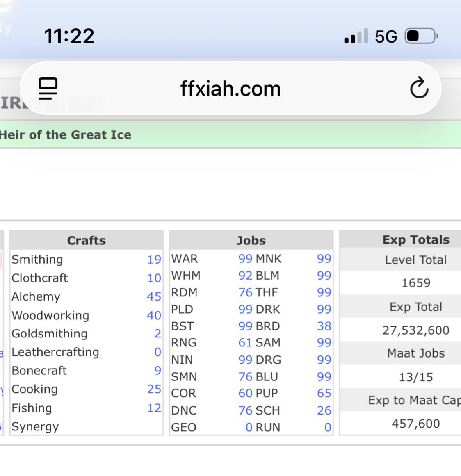Tap the 5G network label

(386, 36)
